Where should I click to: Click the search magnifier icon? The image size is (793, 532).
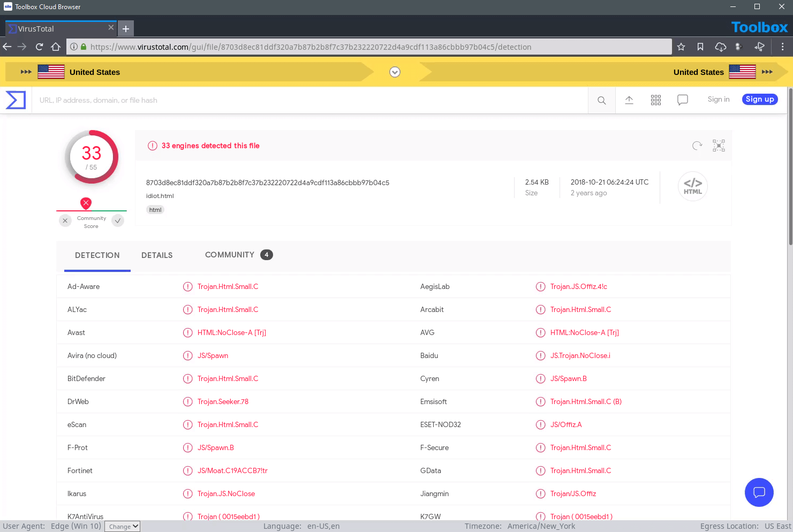(602, 100)
